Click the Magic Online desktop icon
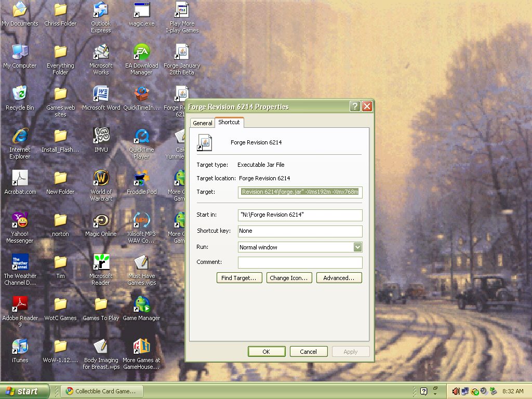Image resolution: width=532 pixels, height=399 pixels. [101, 221]
